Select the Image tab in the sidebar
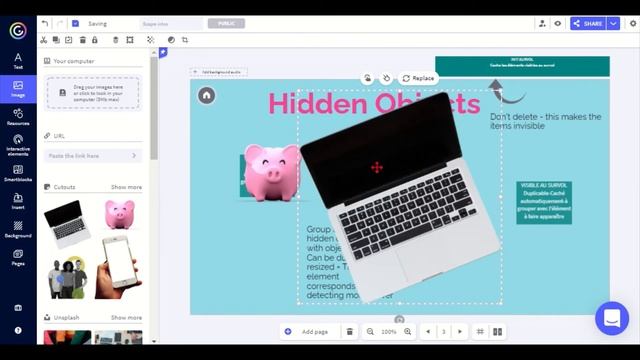The height and width of the screenshot is (360, 640). [x=18, y=89]
